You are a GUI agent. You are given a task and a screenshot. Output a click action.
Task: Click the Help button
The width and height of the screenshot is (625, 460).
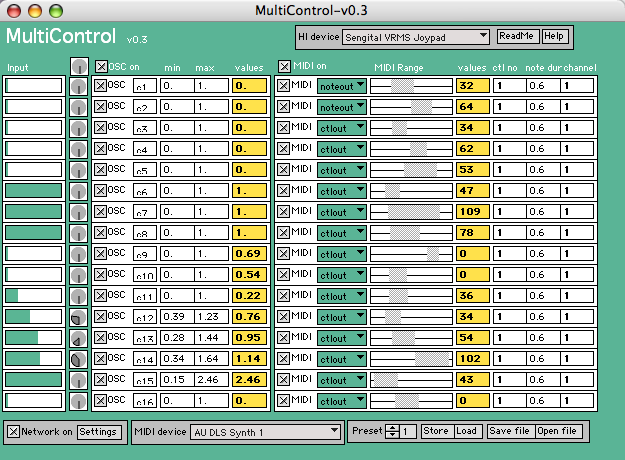coord(554,36)
